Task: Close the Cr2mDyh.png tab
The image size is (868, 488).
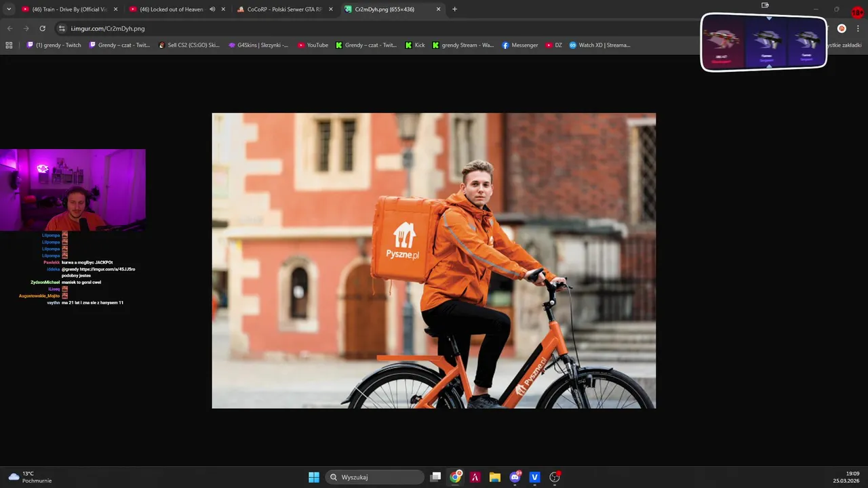Action: coord(438,9)
